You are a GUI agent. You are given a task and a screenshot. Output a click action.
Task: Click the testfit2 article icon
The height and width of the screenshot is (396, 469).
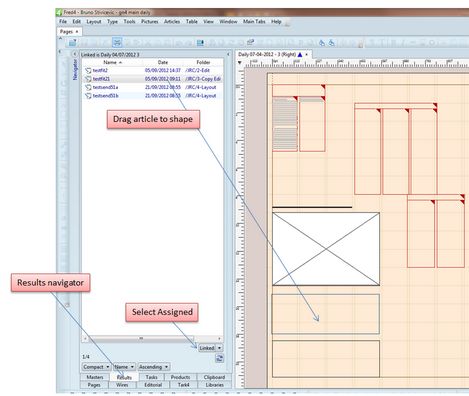click(x=88, y=70)
